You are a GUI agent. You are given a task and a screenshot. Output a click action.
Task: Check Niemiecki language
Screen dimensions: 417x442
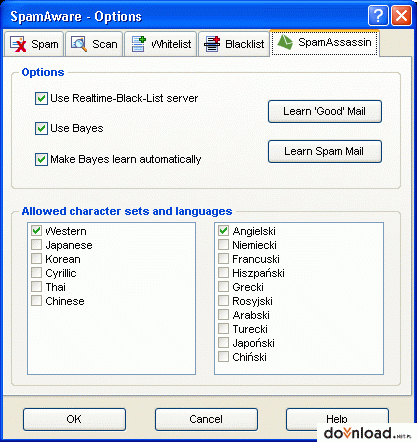click(223, 245)
